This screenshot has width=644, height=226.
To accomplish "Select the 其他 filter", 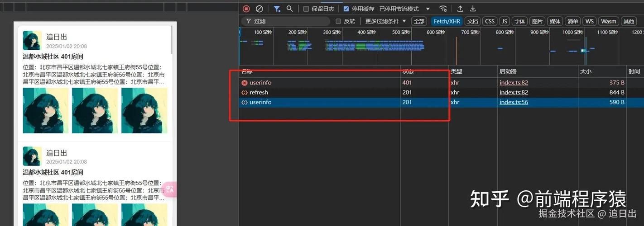I will click(x=629, y=21).
